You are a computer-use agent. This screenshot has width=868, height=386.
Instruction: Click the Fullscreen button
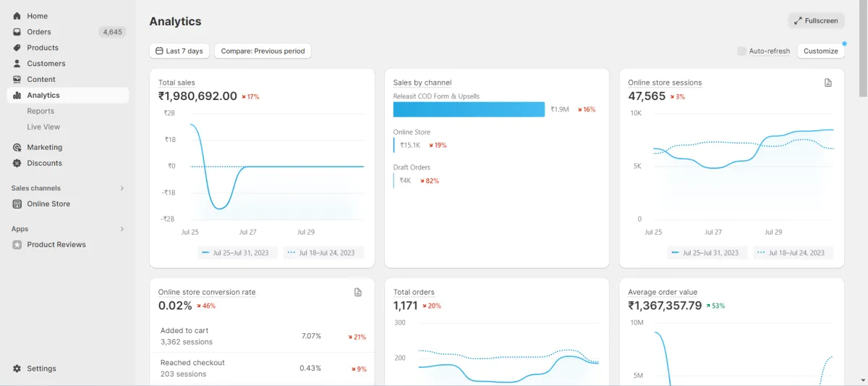[816, 21]
